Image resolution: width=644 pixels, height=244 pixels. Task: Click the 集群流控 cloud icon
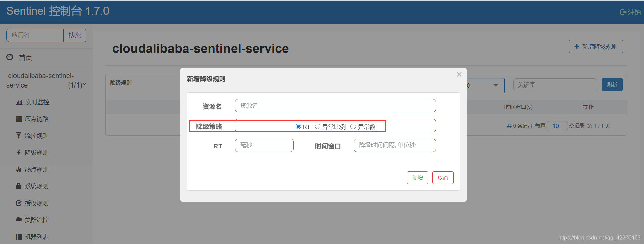point(19,219)
